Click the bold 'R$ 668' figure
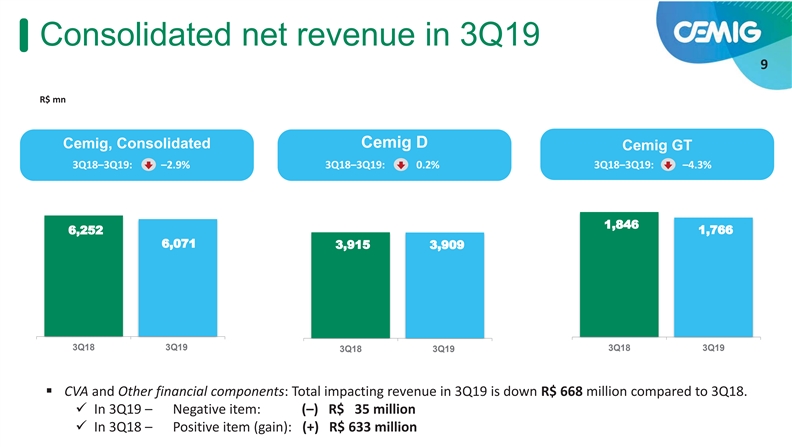Viewport: 792px width, 447px height. (562, 391)
